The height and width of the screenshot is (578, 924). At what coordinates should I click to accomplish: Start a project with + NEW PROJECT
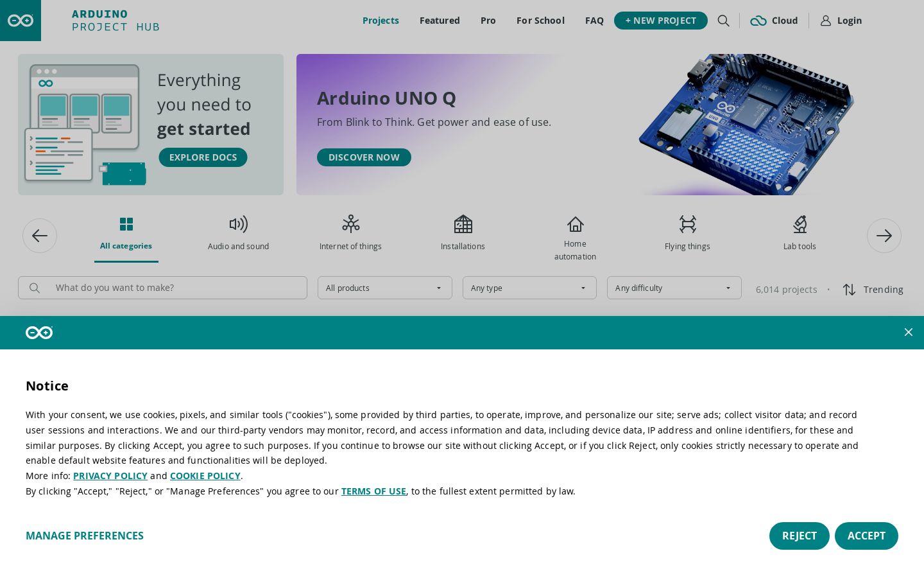point(661,21)
